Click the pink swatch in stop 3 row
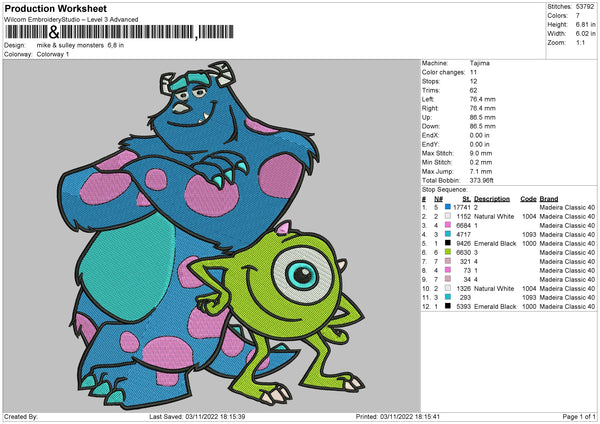Screen dimensions: 600x424 [448, 225]
